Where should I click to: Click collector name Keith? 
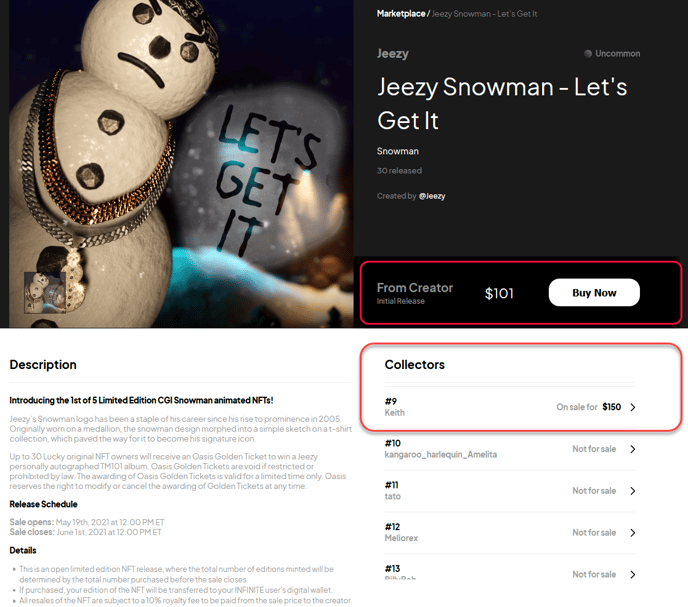click(x=394, y=413)
